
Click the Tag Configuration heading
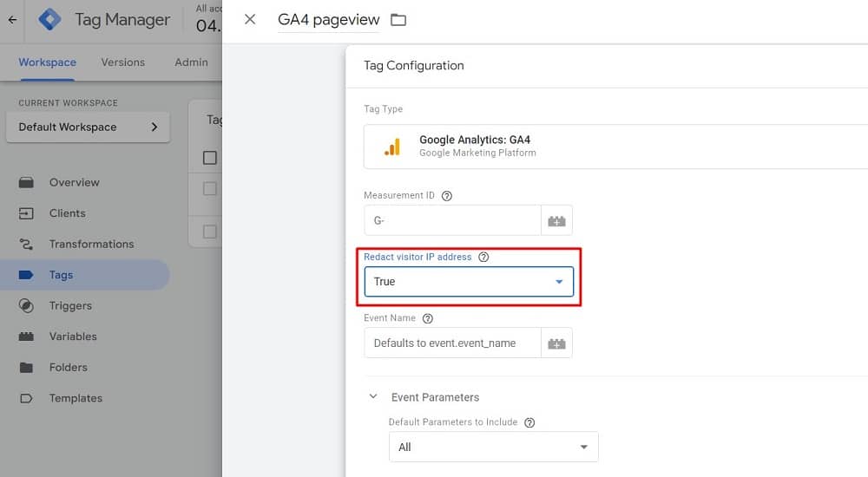pyautogui.click(x=413, y=65)
